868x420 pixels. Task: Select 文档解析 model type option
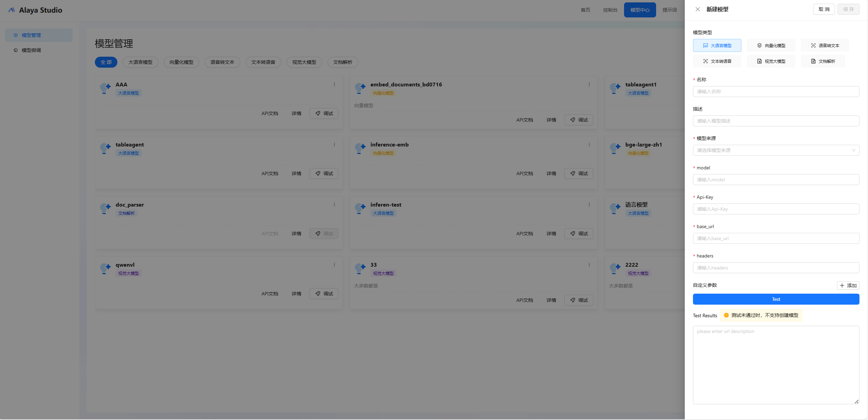823,61
